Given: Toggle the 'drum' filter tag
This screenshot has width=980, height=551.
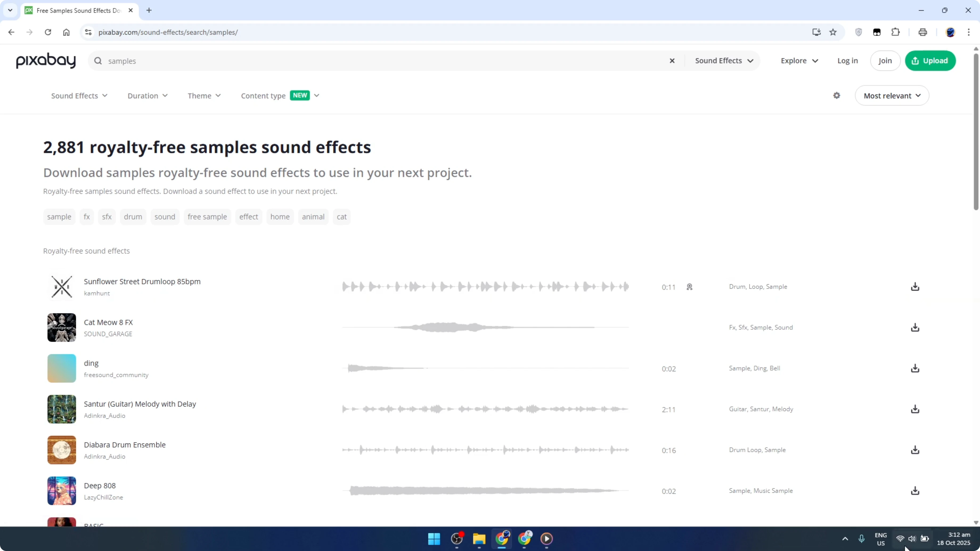Looking at the screenshot, I should 133,216.
